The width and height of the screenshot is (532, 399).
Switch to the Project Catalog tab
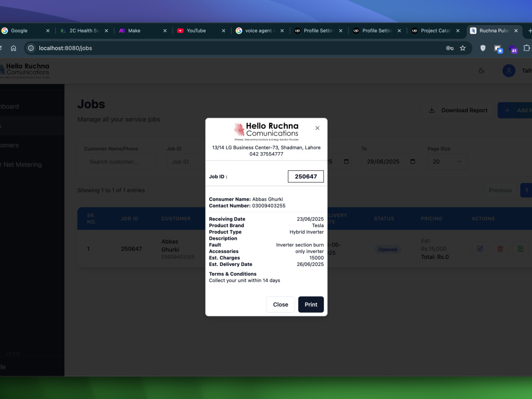435,30
